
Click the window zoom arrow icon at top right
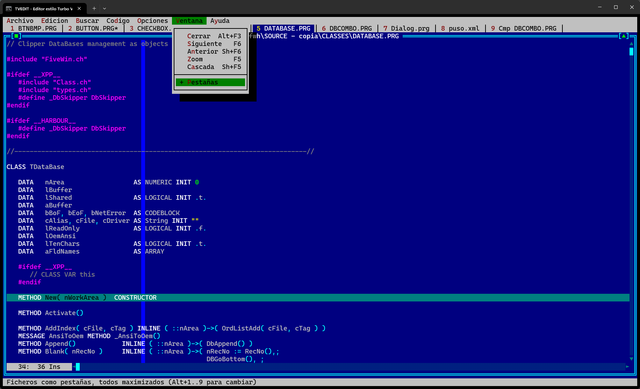pos(623,36)
